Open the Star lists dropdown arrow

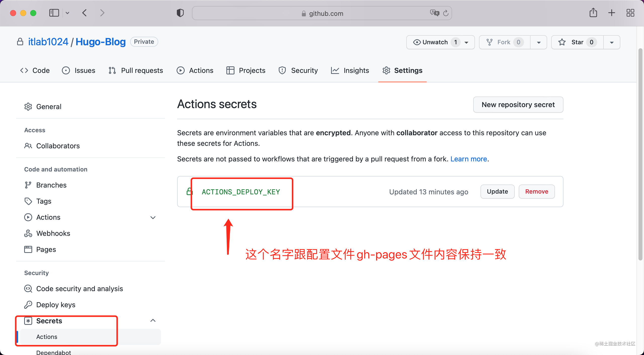pyautogui.click(x=612, y=42)
